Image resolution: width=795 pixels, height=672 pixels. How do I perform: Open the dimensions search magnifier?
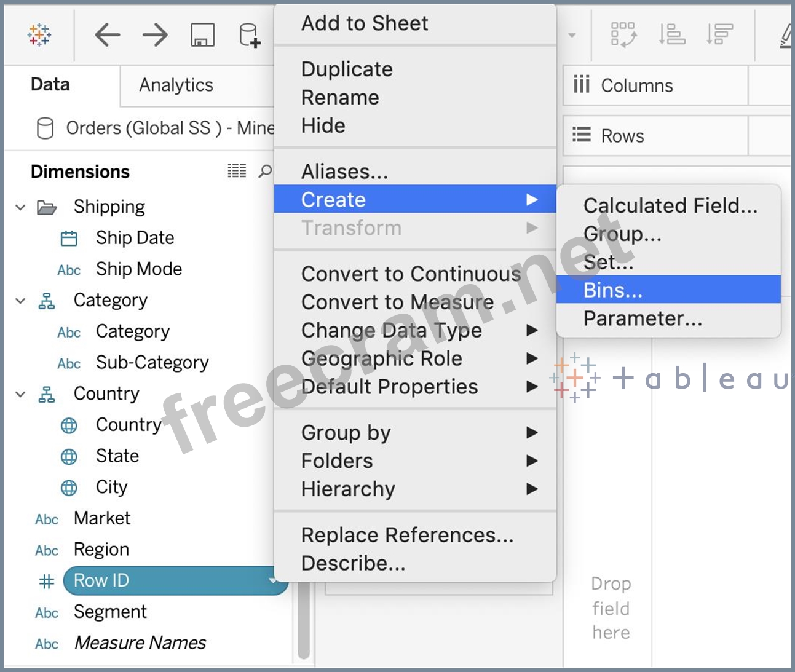[265, 171]
